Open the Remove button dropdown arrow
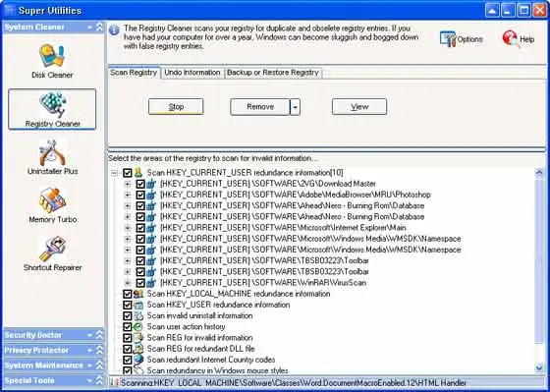This screenshot has height=392, width=550. [295, 107]
